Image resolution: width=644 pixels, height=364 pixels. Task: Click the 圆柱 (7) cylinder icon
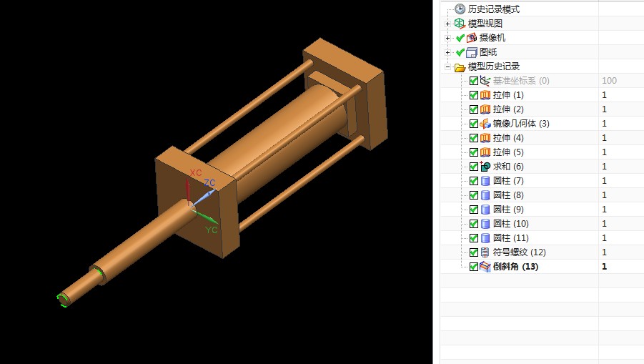pyautogui.click(x=485, y=181)
